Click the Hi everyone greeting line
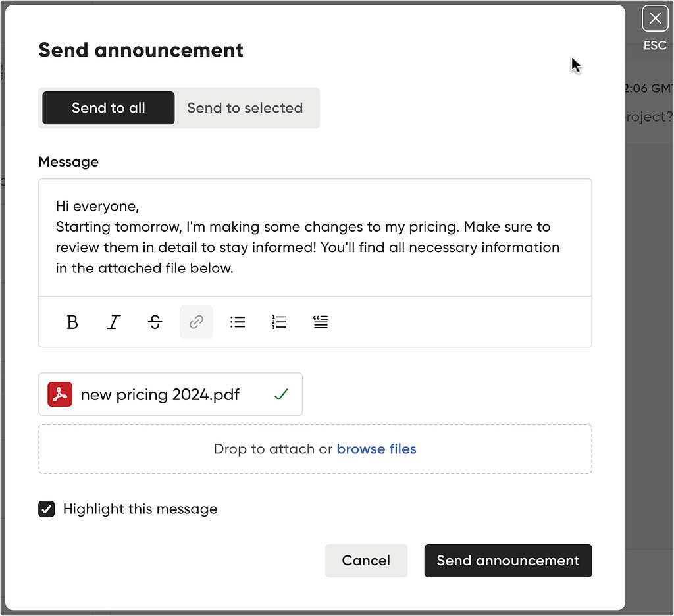 pyautogui.click(x=97, y=207)
